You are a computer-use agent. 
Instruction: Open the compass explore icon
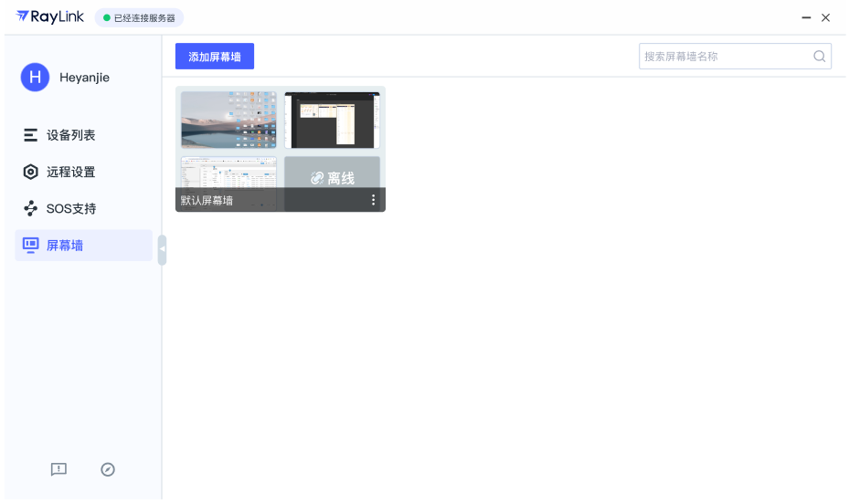click(x=108, y=469)
